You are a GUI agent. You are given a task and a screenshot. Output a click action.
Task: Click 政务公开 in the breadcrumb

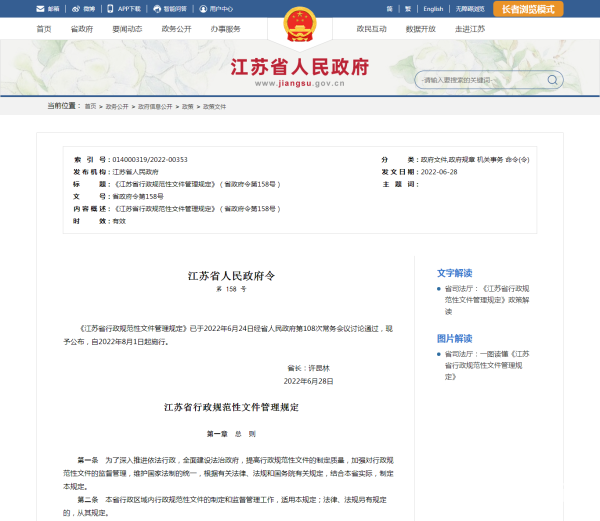117,107
